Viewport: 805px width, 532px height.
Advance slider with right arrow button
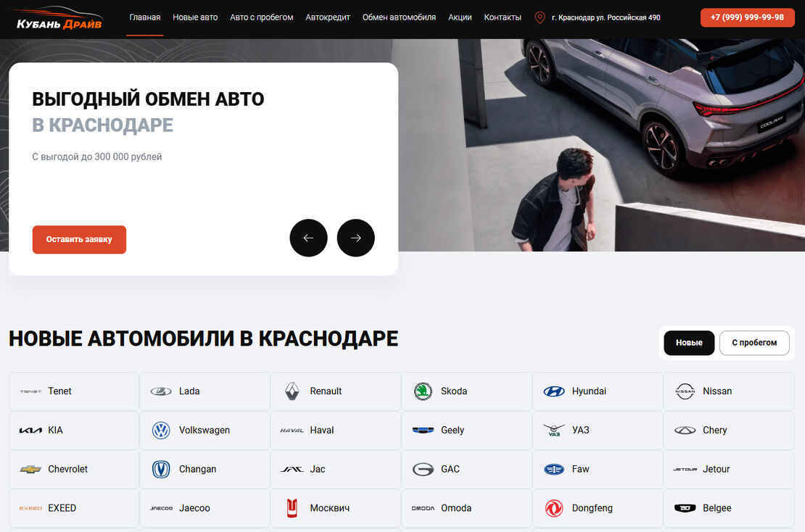click(355, 238)
